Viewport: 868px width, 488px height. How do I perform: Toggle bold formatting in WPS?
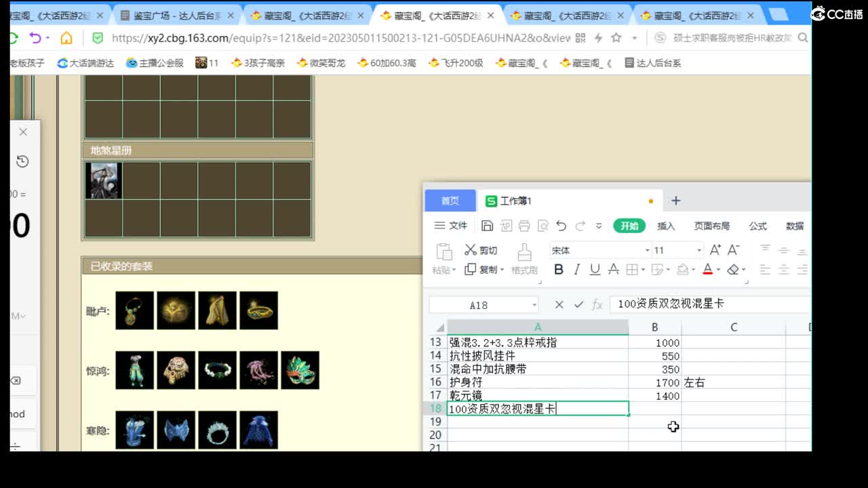click(559, 270)
